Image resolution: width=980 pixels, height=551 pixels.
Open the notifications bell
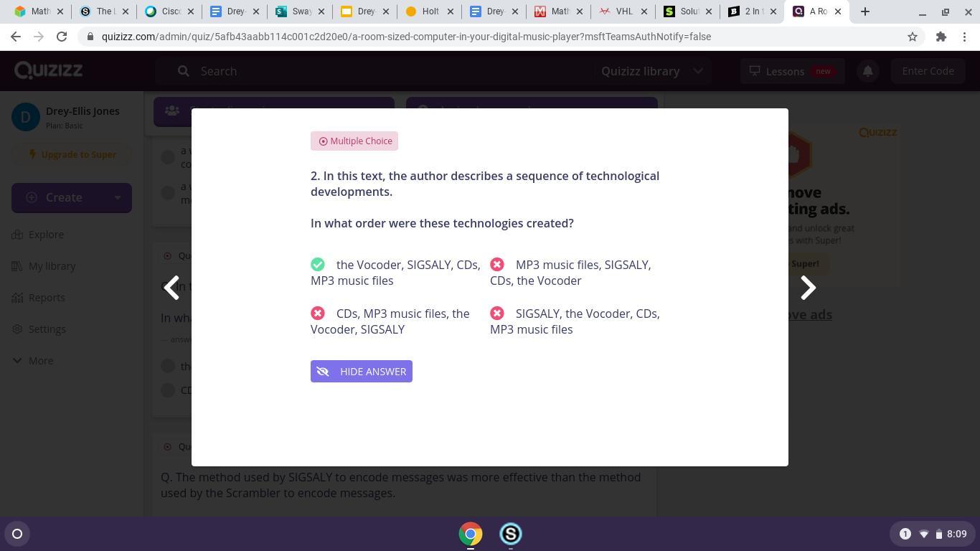(x=867, y=71)
